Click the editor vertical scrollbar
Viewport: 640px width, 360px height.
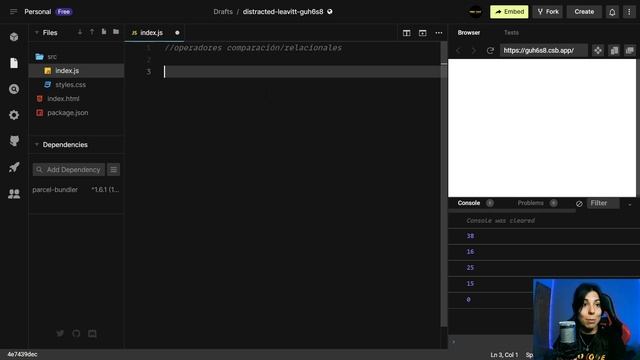444,184
